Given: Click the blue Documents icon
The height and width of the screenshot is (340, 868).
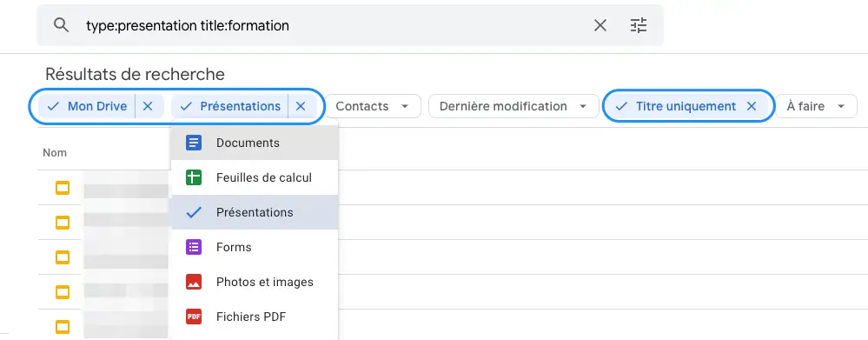Looking at the screenshot, I should (x=193, y=143).
